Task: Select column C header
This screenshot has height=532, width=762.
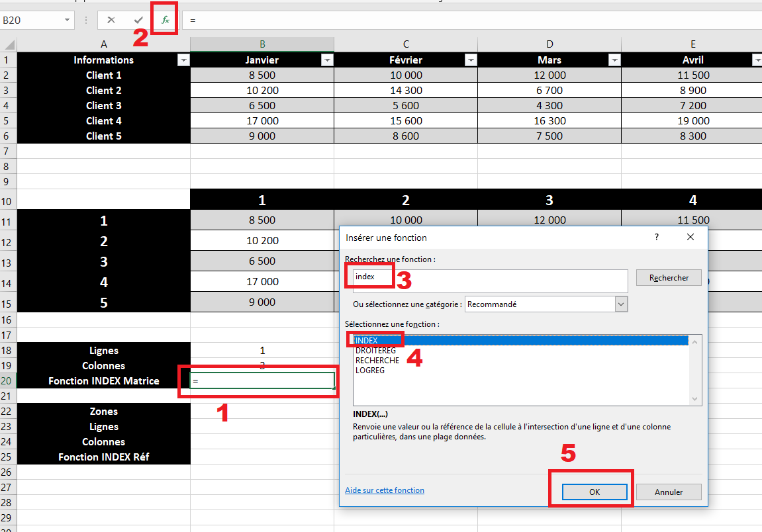Action: point(406,44)
